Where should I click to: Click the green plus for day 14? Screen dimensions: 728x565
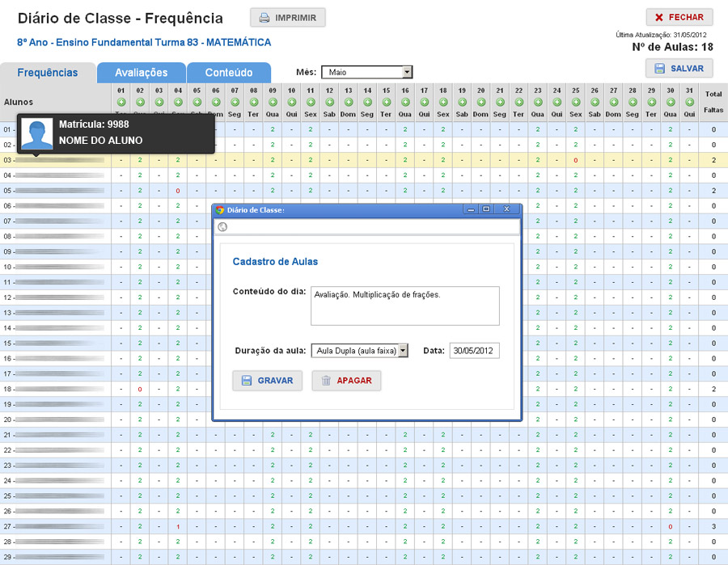pyautogui.click(x=368, y=102)
